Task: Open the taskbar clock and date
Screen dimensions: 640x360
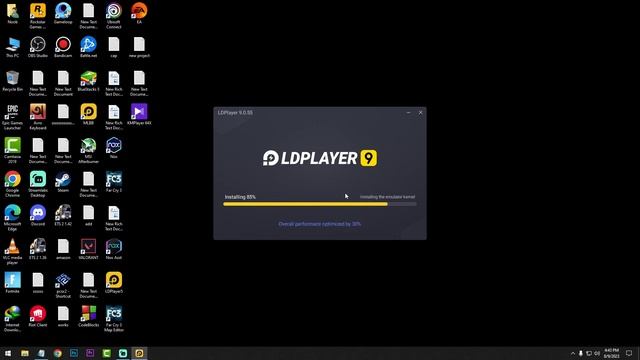Action: [611, 353]
